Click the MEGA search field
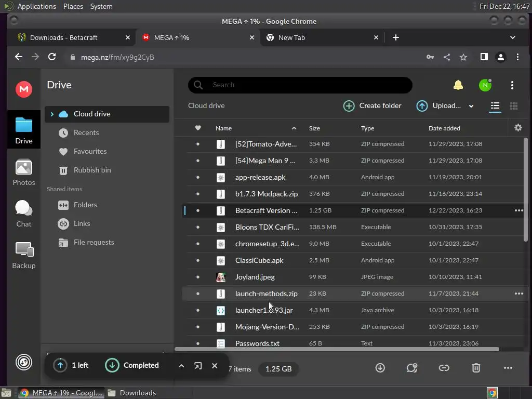The height and width of the screenshot is (399, 532). (300, 85)
